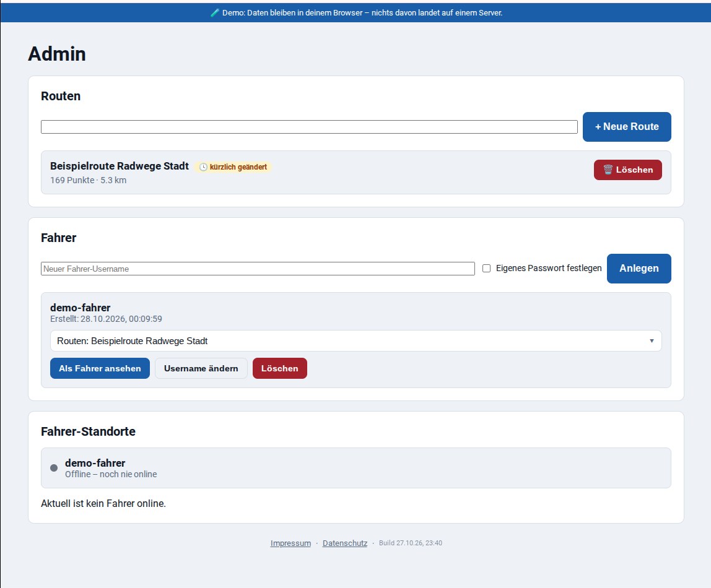Click the 'Als Fahrer ansehen' button
This screenshot has width=711, height=588.
coord(100,368)
